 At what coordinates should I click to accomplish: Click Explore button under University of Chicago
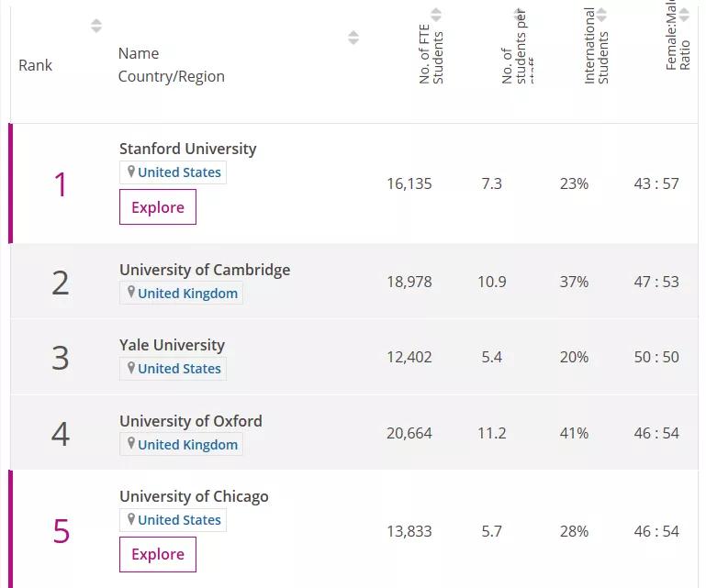tap(158, 554)
